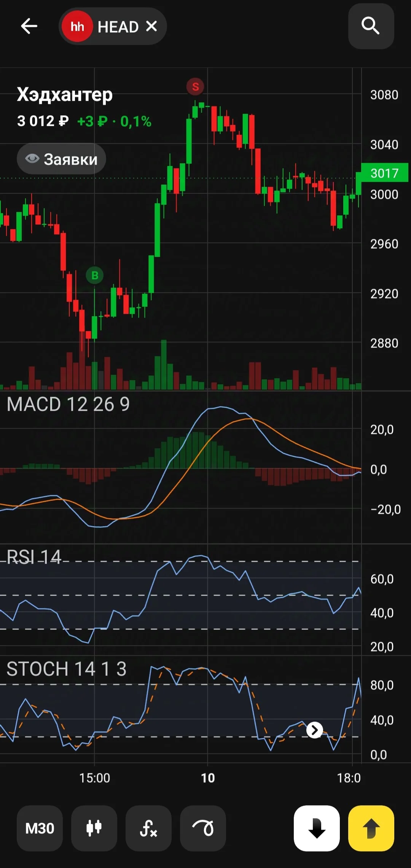This screenshot has width=411, height=868.
Task: Change chart type with candlestick icon
Action: coord(94,828)
